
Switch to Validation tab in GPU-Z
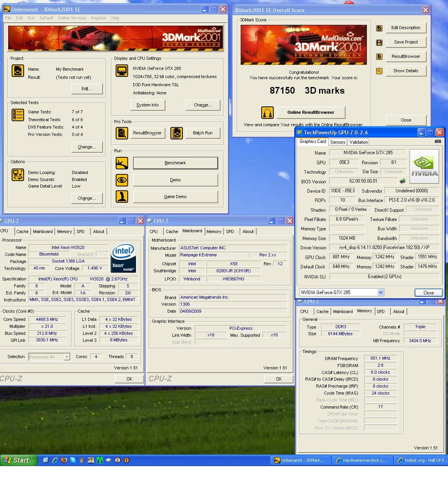point(358,142)
